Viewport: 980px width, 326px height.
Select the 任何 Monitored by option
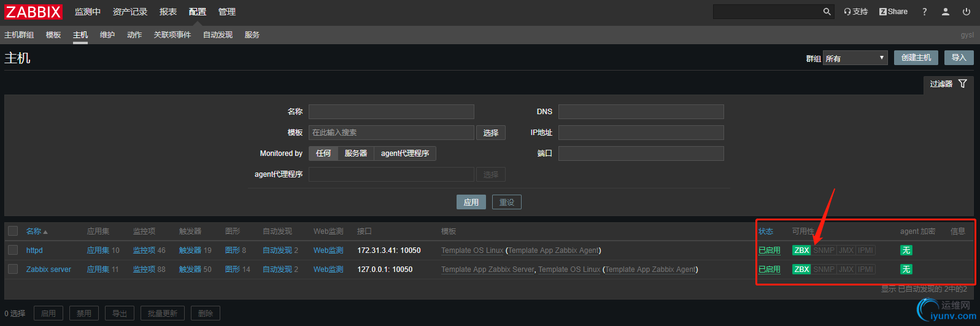point(323,153)
